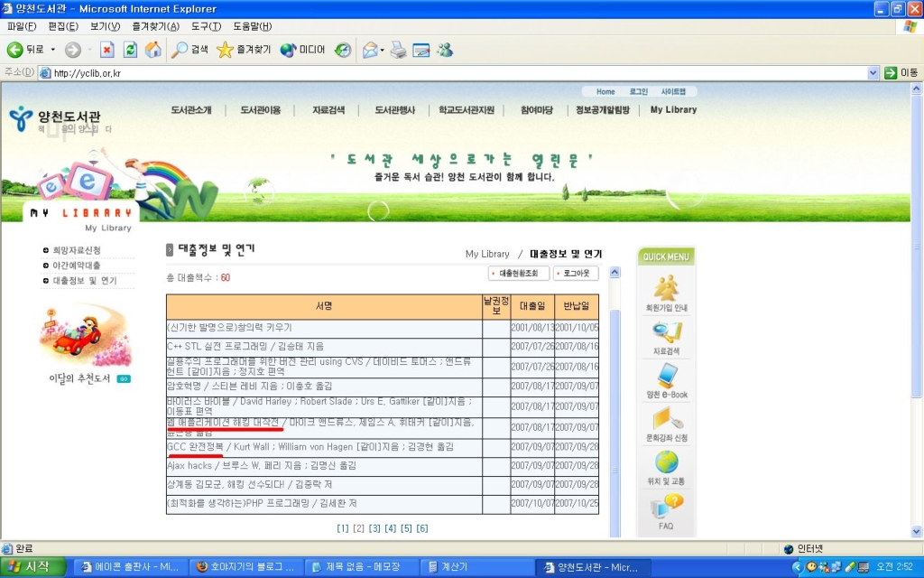Go back with the 뒤로 button
The width and height of the screenshot is (924, 578).
click(25, 51)
